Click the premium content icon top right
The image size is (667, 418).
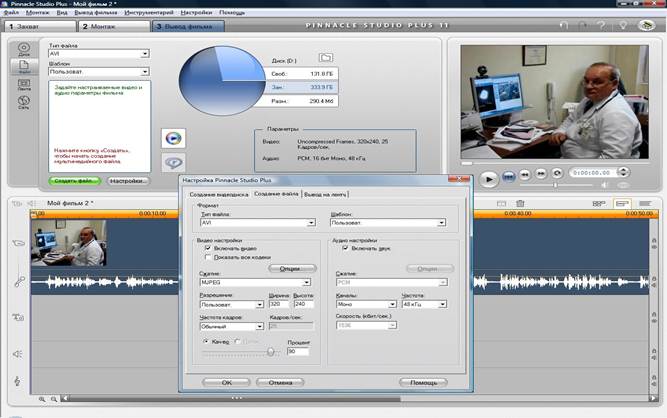(x=647, y=26)
